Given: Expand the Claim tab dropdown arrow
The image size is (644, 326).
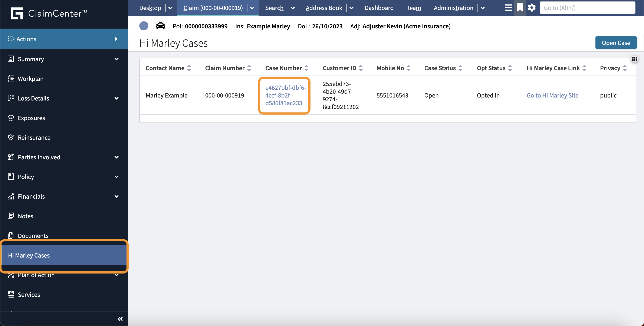Looking at the screenshot, I should pyautogui.click(x=252, y=8).
